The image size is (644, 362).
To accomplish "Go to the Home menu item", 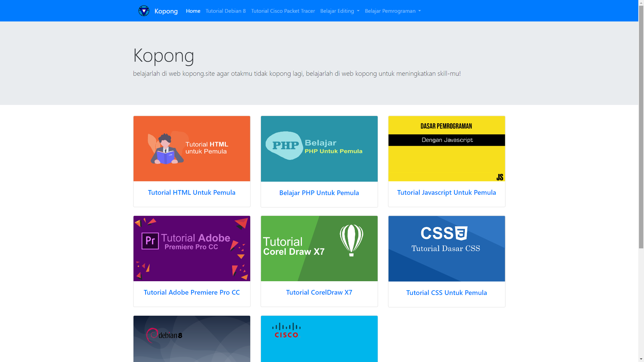I will (x=193, y=11).
